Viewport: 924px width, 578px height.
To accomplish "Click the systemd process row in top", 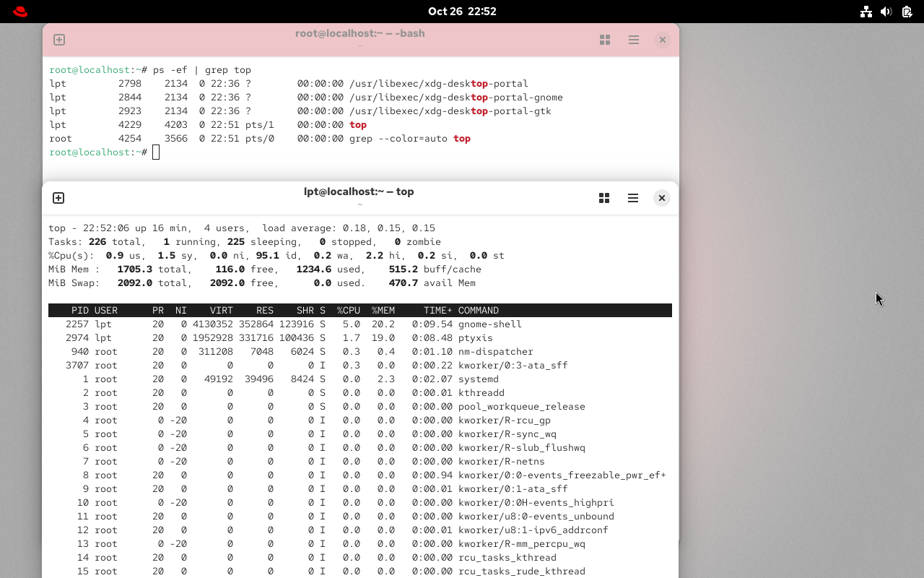I will (359, 379).
